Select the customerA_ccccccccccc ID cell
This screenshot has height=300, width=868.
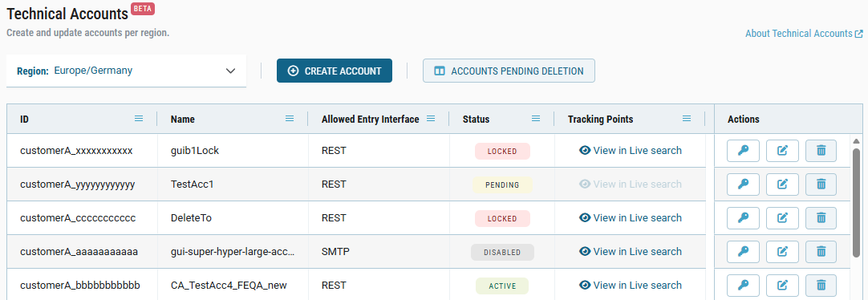click(x=82, y=218)
